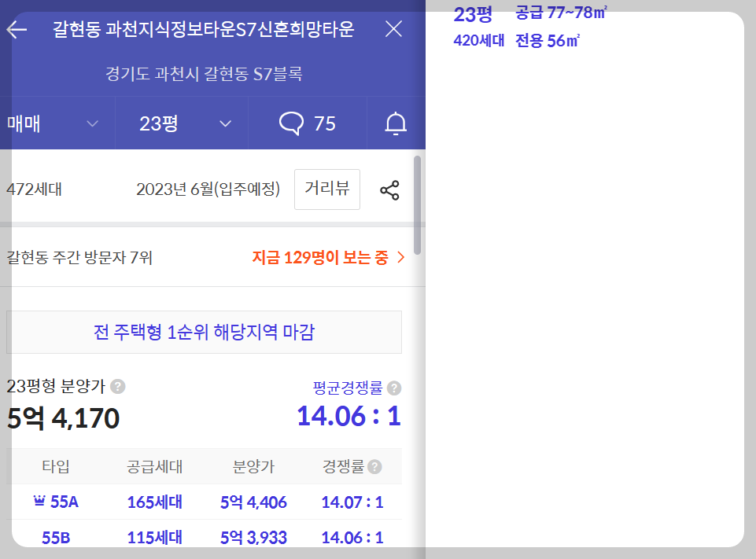756x559 pixels.
Task: Click the 타입 column header
Action: 56,466
